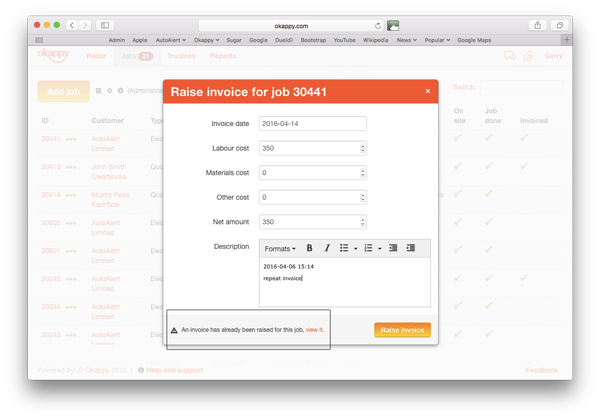Viewport: 600px width, 419px height.
Task: Open customer Mushy Peas Kashflow
Action: [110, 200]
